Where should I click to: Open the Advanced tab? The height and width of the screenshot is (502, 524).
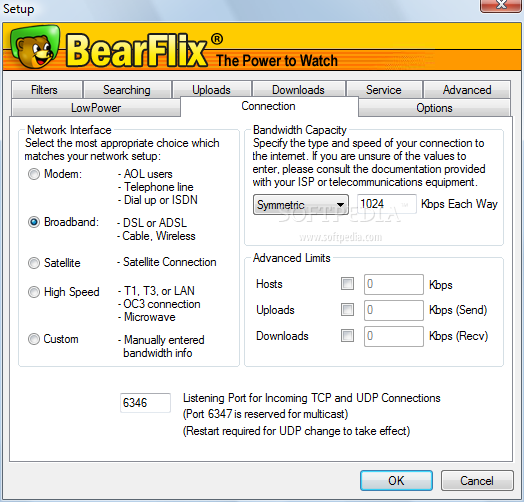(467, 90)
